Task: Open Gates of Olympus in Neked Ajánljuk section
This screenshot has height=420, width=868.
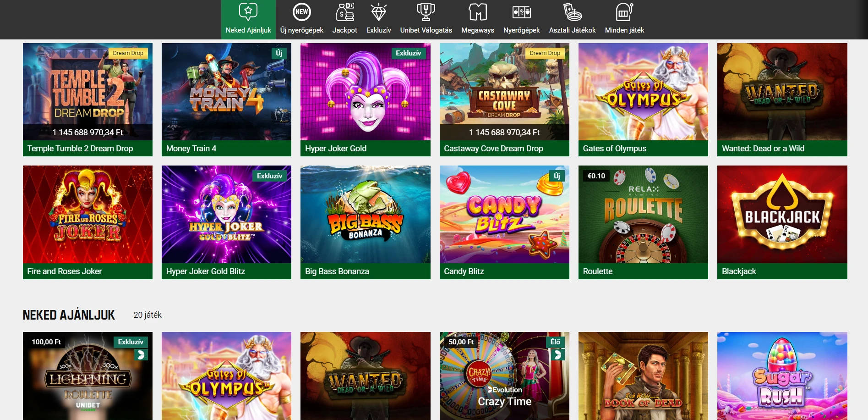Action: 226,376
